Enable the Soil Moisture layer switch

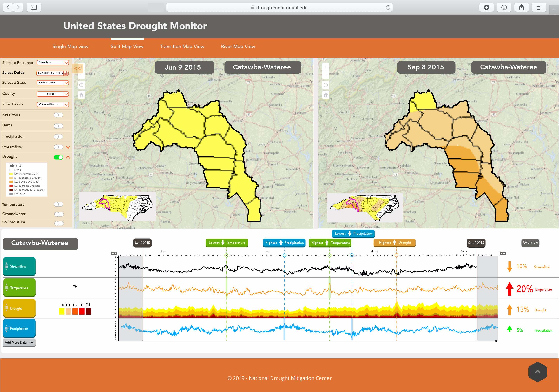pyautogui.click(x=59, y=224)
